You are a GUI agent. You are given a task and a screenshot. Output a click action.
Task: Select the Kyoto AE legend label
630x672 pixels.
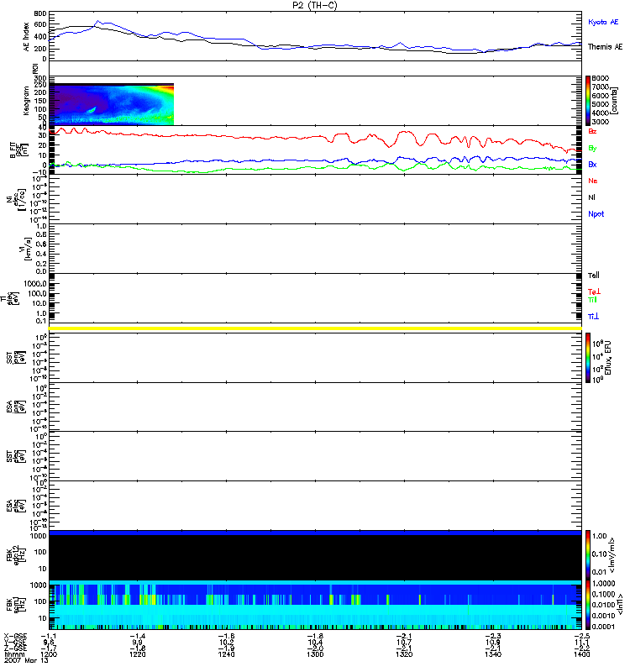tap(603, 22)
